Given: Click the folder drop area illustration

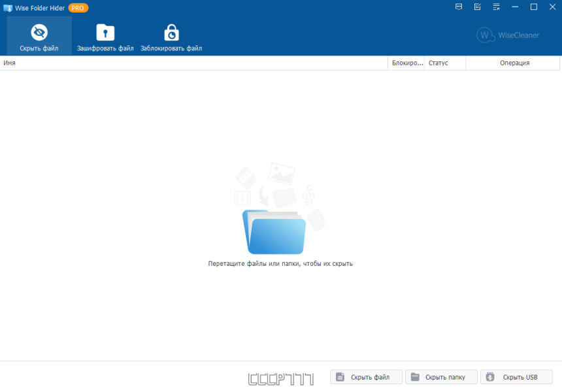Looking at the screenshot, I should pyautogui.click(x=280, y=208).
